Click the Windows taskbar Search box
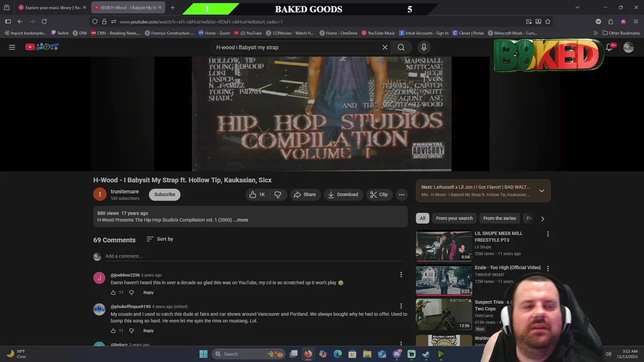The image size is (644, 362). click(x=249, y=354)
